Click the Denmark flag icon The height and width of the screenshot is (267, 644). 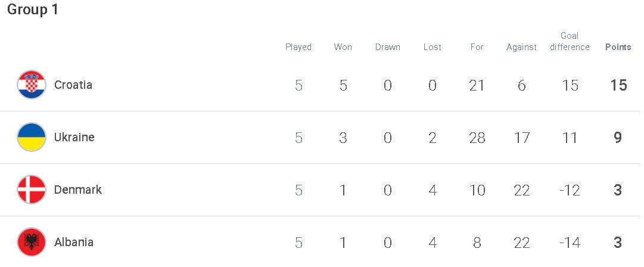coord(32,190)
